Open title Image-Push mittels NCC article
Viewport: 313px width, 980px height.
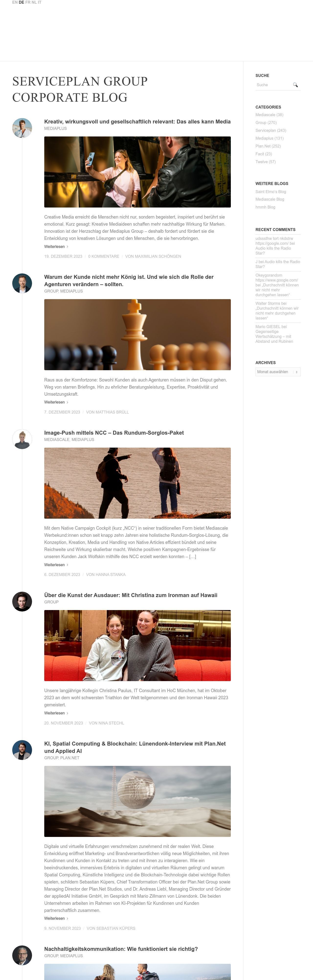point(114,433)
